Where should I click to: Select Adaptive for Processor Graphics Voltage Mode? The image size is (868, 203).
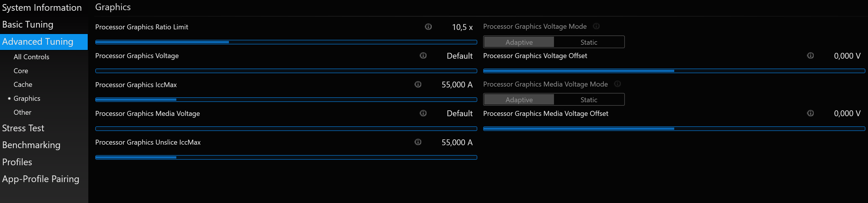click(519, 42)
